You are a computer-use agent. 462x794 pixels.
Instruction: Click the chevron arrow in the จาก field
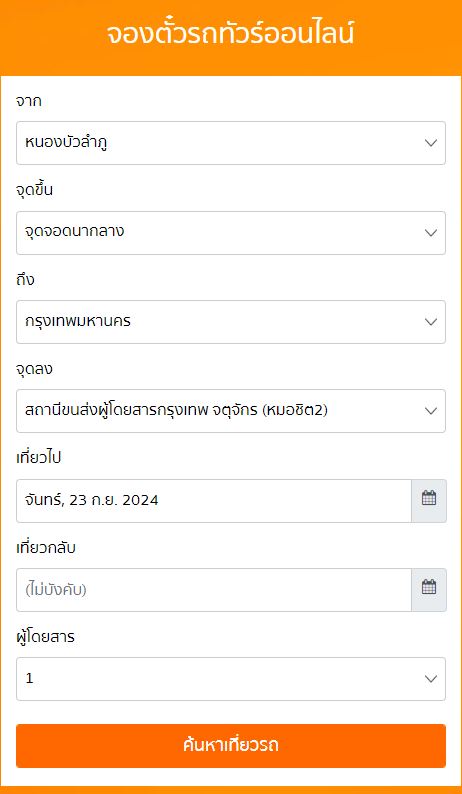[431, 143]
